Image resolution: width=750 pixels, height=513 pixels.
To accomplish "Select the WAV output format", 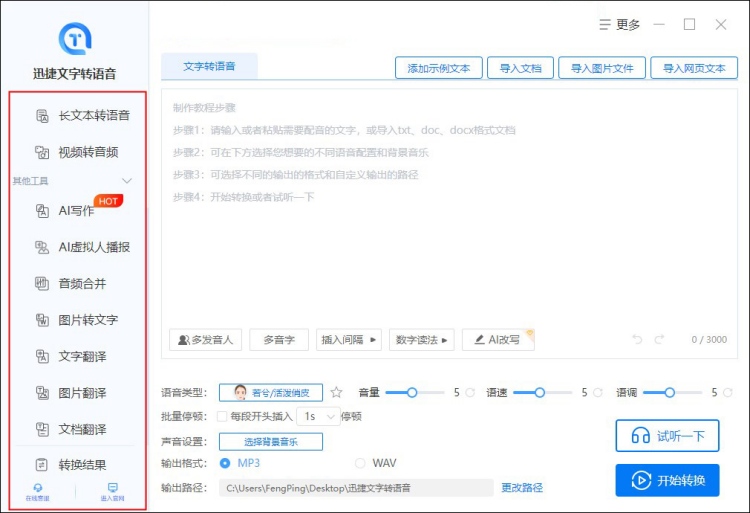I will coord(360,463).
